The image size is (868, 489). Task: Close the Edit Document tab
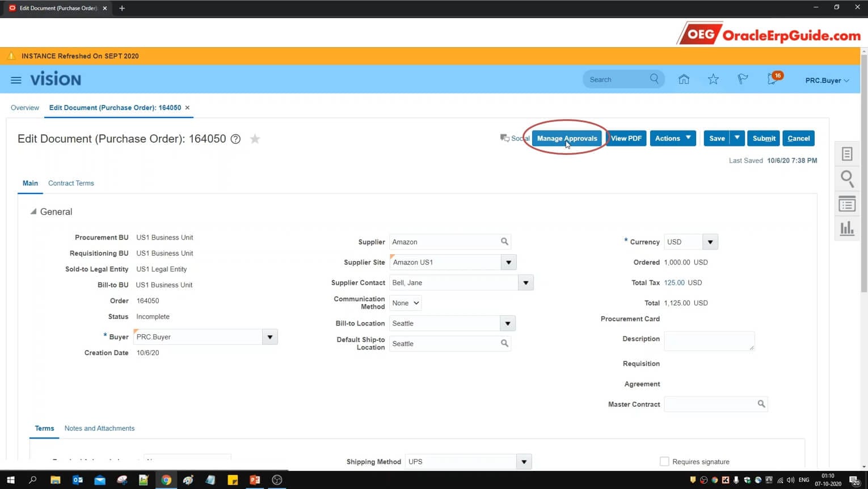pos(187,108)
